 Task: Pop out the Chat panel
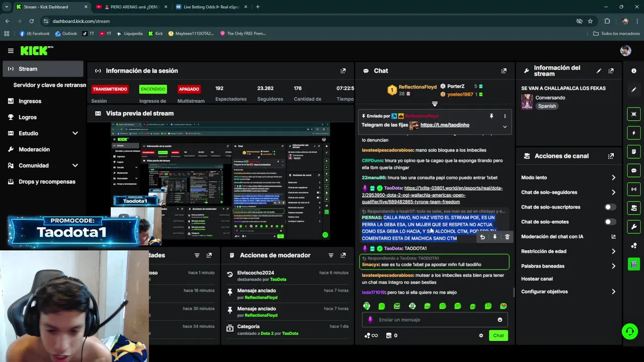[504, 71]
